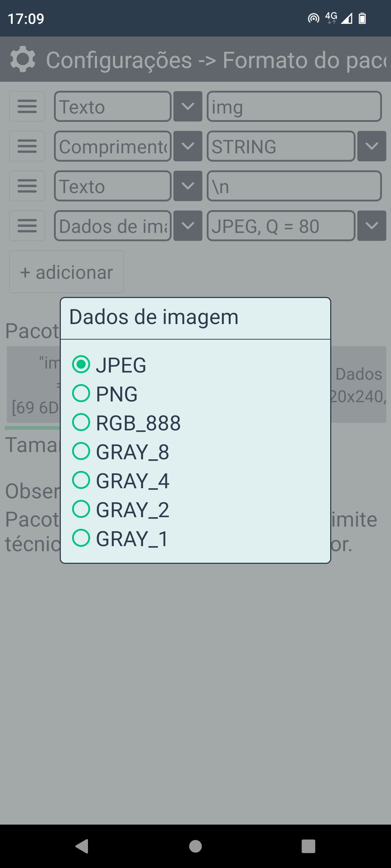Select the JPEG option label

[x=121, y=365]
